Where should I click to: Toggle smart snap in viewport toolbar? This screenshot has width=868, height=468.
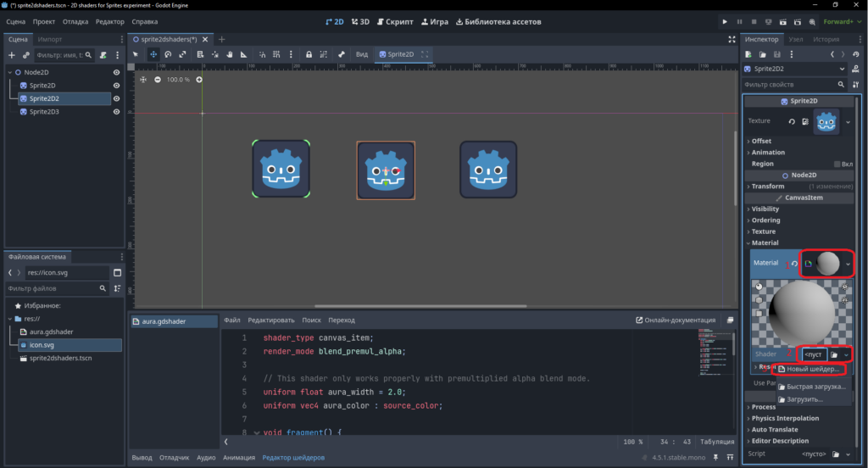262,54
